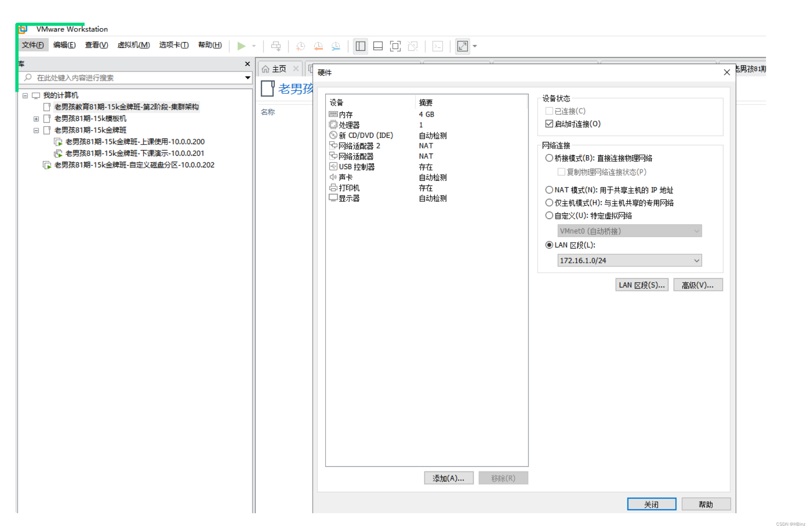Select the 处理器 processor device row

(427, 125)
